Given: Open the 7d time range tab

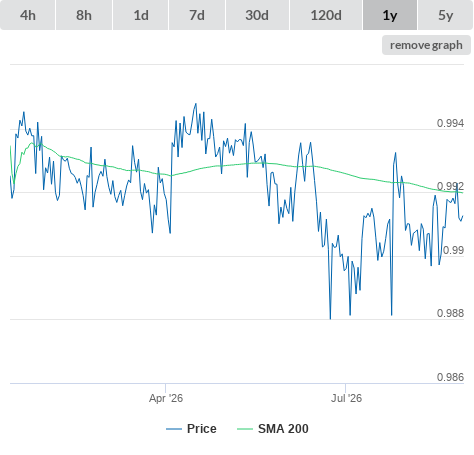Looking at the screenshot, I should point(197,15).
